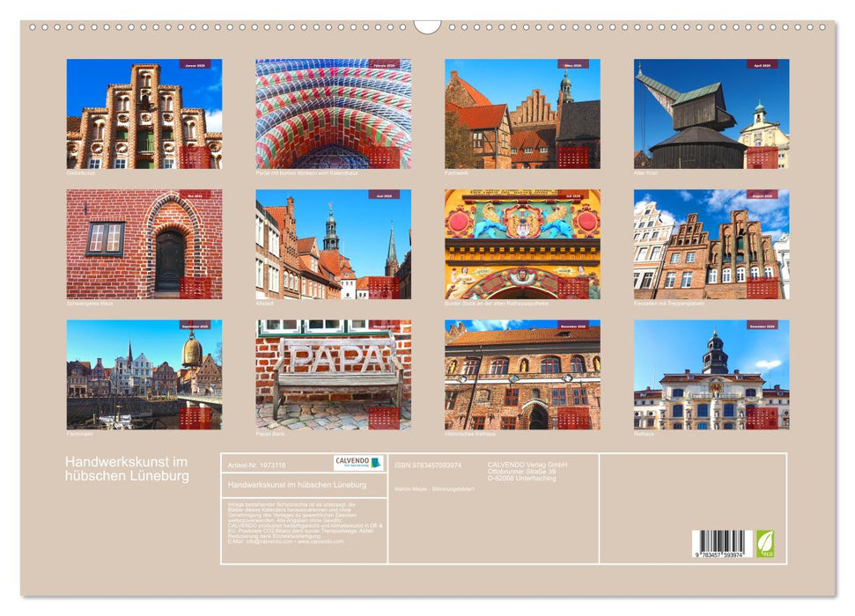Viewport: 855px width, 616px height.
Task: Click the September 2025 month badge
Action: [195, 326]
